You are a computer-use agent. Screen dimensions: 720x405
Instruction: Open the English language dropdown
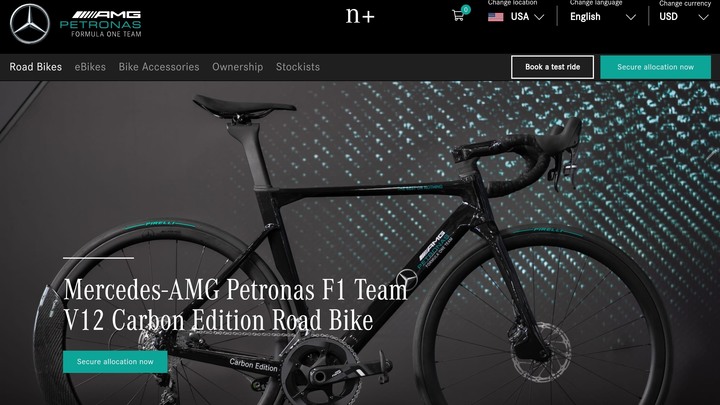click(x=603, y=17)
